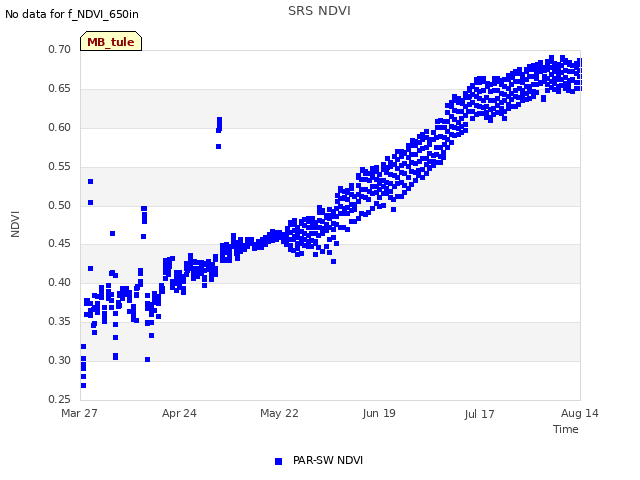
Task: Click the Jul 17 x-axis tick label
Action: pyautogui.click(x=479, y=414)
